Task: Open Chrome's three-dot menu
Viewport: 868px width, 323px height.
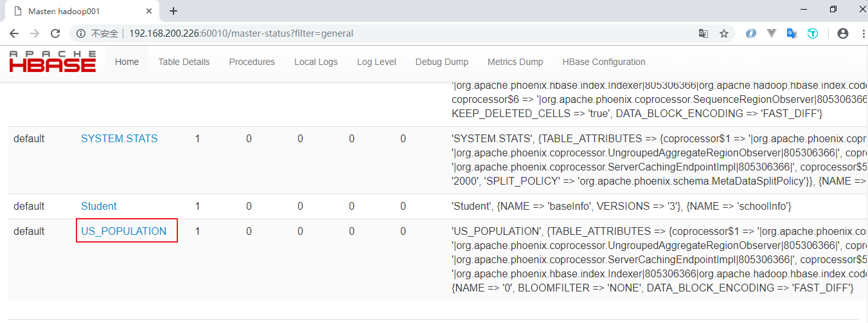Action: [860, 33]
